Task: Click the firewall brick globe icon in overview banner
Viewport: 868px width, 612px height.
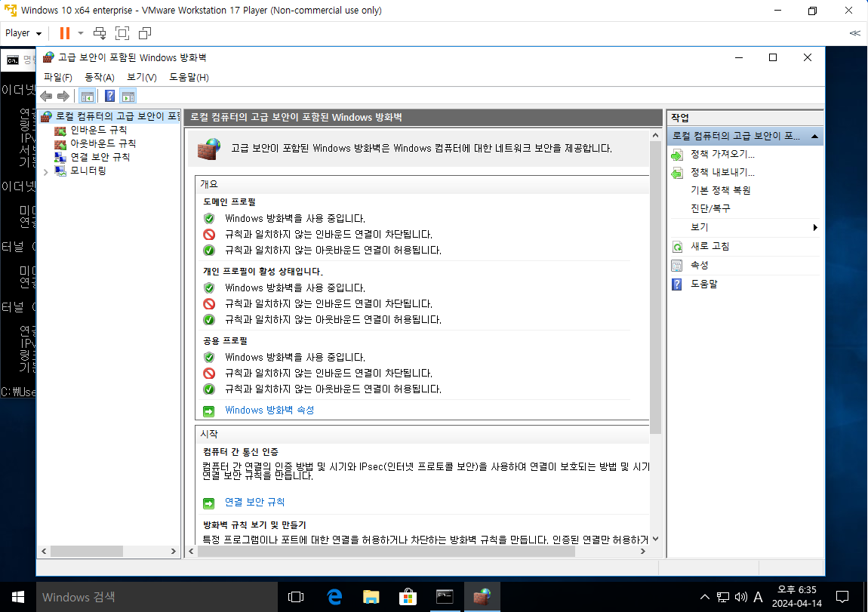Action: point(209,149)
